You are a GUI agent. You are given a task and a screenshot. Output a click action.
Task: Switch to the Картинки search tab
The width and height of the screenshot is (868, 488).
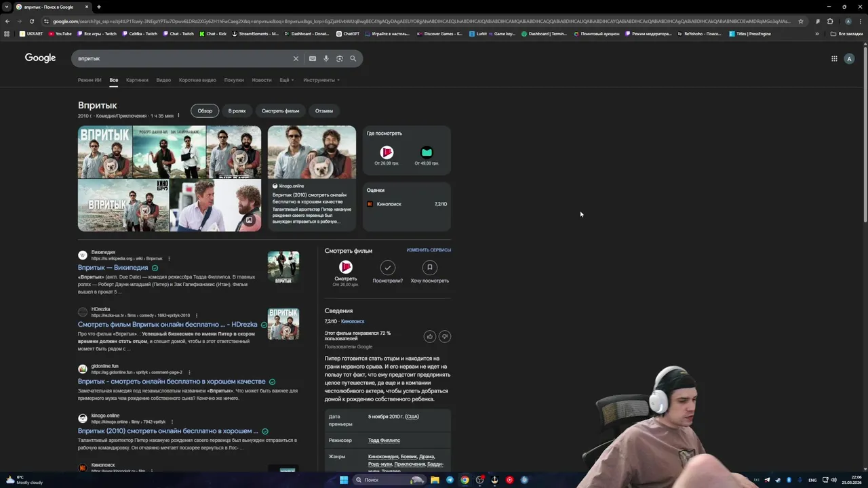tap(137, 80)
